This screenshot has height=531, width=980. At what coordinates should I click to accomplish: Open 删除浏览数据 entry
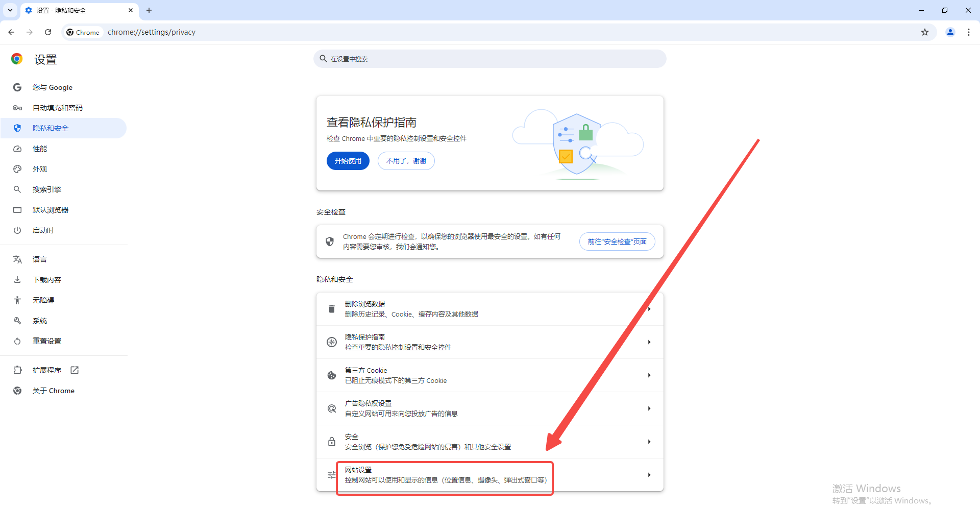tap(490, 309)
